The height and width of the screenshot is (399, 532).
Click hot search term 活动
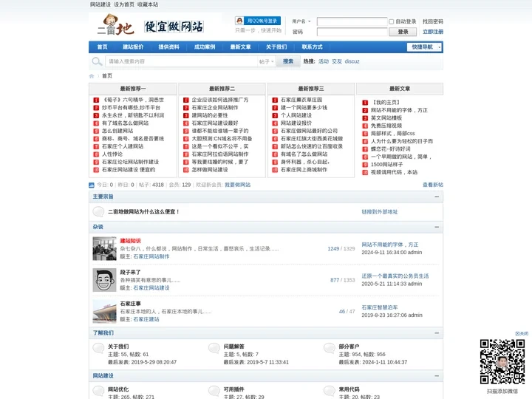324,61
